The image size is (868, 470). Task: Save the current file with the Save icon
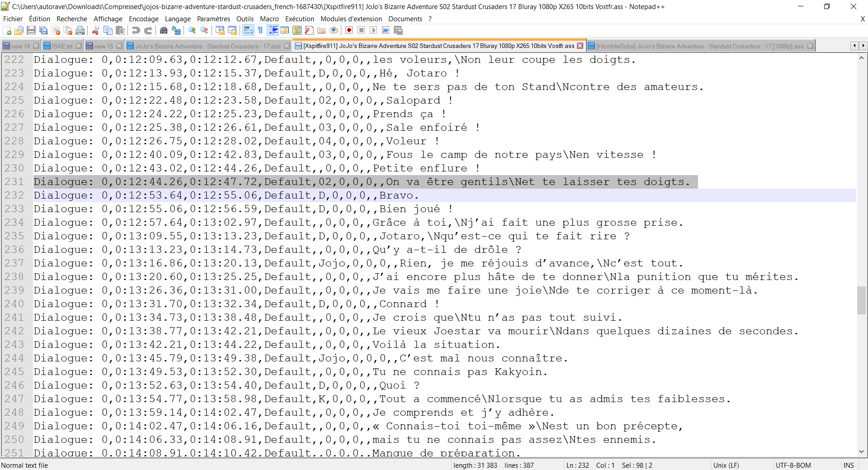(x=31, y=30)
